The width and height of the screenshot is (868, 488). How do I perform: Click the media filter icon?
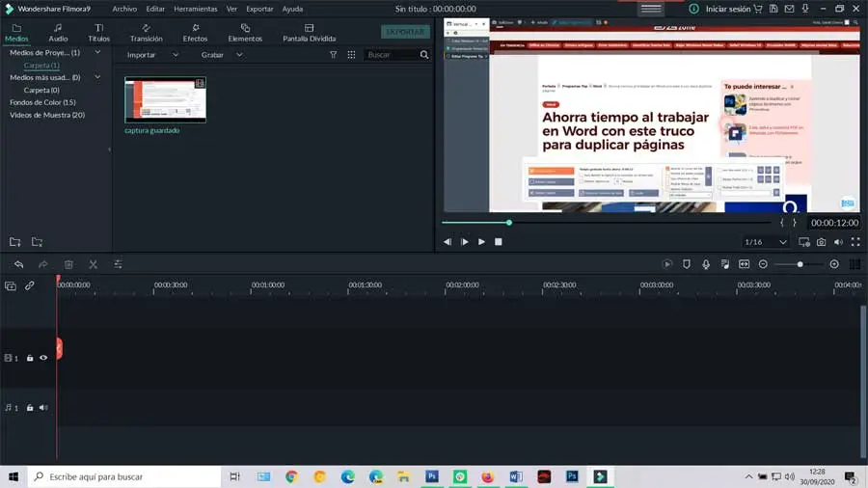coord(334,55)
